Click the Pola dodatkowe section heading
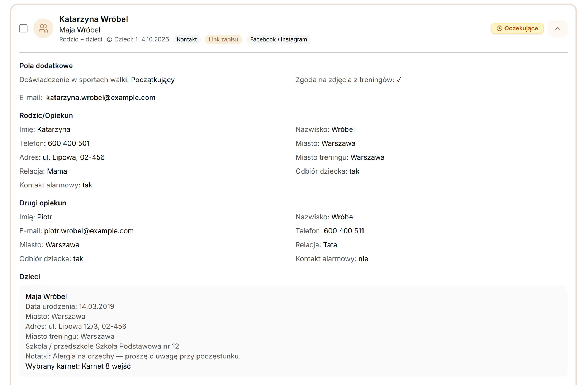This screenshot has height=385, width=588. [x=46, y=66]
